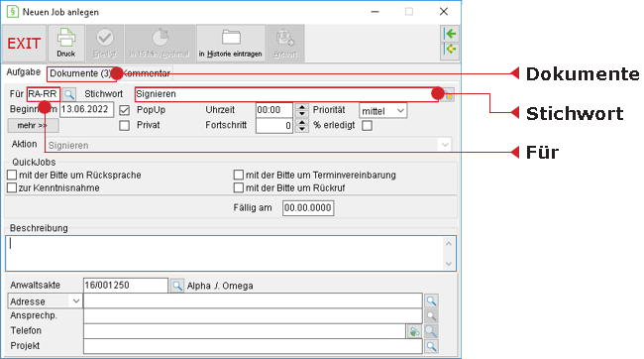Viewport: 644px width, 359px height.
Task: Click the magnifier at Ansprechp. row
Action: (x=431, y=315)
